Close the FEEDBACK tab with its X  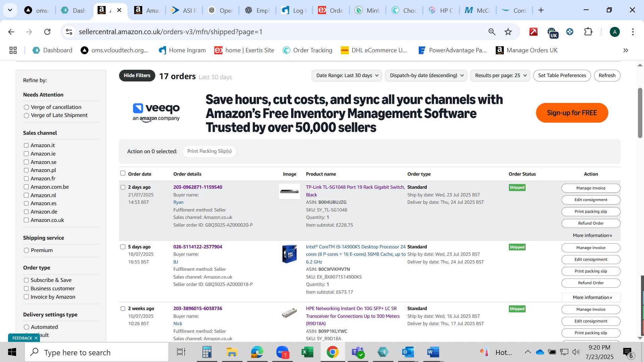(36, 338)
